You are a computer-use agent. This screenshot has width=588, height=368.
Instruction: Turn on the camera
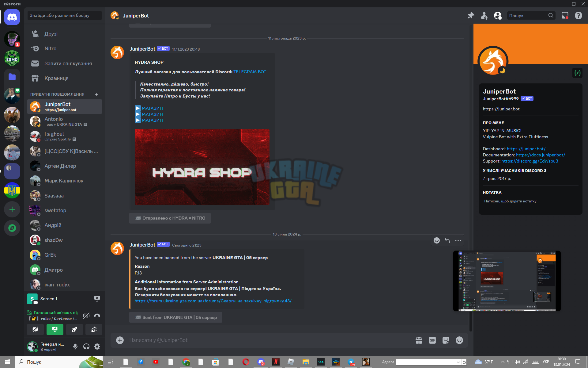click(36, 329)
